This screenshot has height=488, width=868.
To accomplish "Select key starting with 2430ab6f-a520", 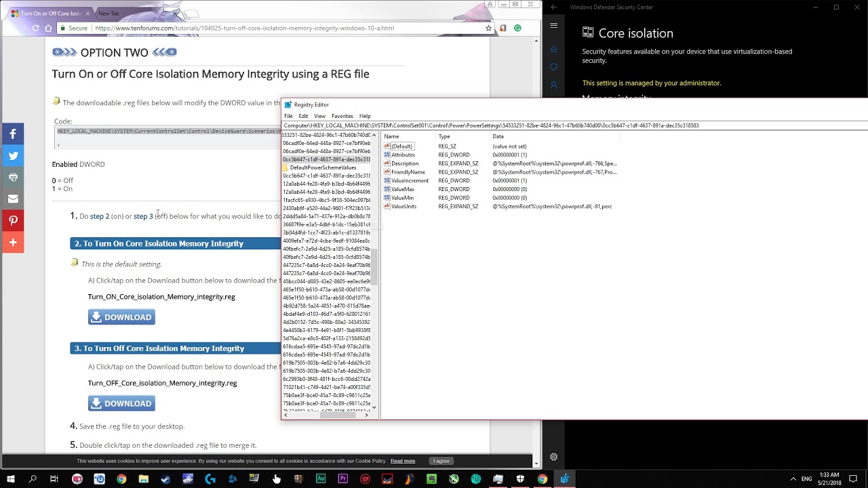I will pyautogui.click(x=326, y=208).
